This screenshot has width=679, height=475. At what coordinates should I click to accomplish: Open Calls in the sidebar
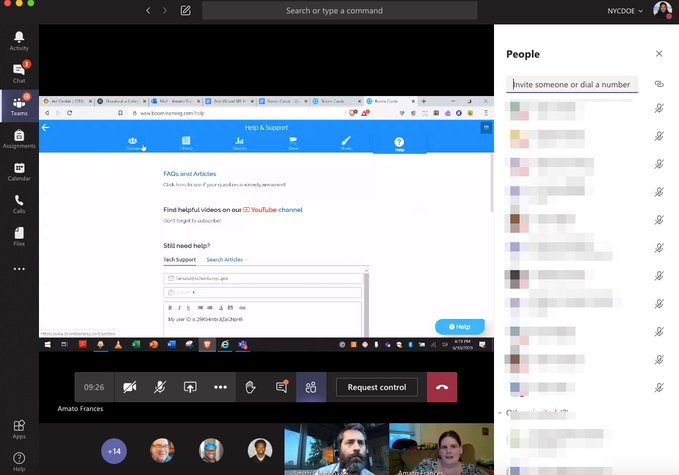pyautogui.click(x=19, y=204)
